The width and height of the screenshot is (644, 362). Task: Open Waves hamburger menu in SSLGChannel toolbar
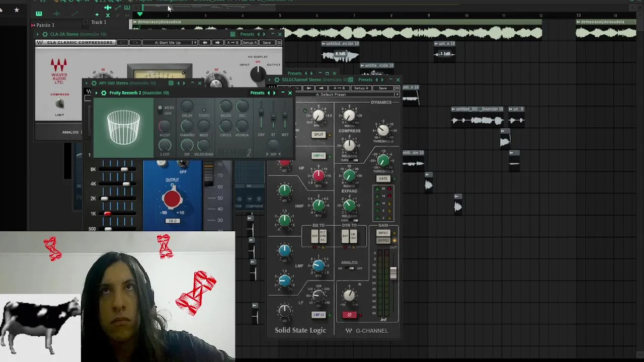[397, 88]
